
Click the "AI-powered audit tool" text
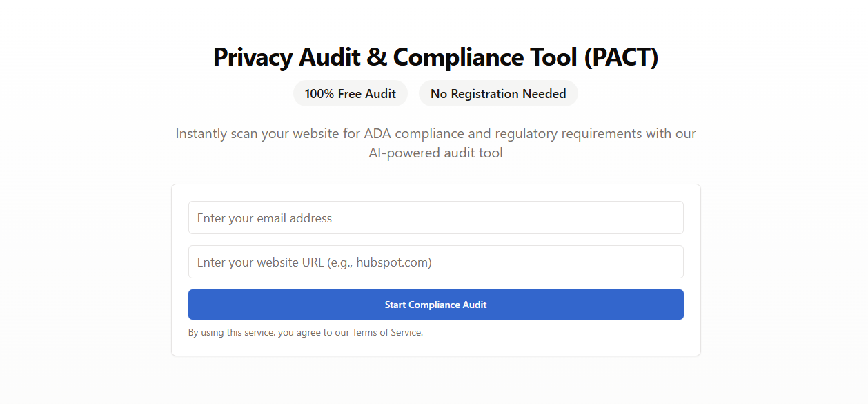coord(435,153)
